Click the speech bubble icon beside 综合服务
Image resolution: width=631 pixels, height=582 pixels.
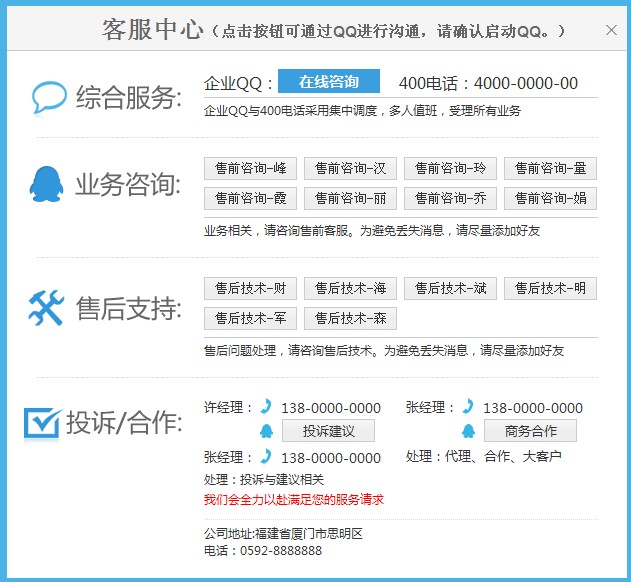point(49,97)
